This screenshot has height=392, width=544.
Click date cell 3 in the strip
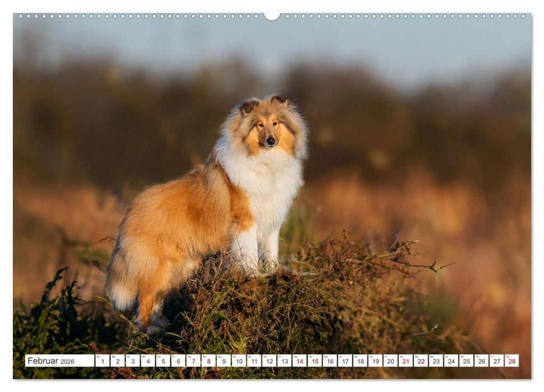pos(134,360)
